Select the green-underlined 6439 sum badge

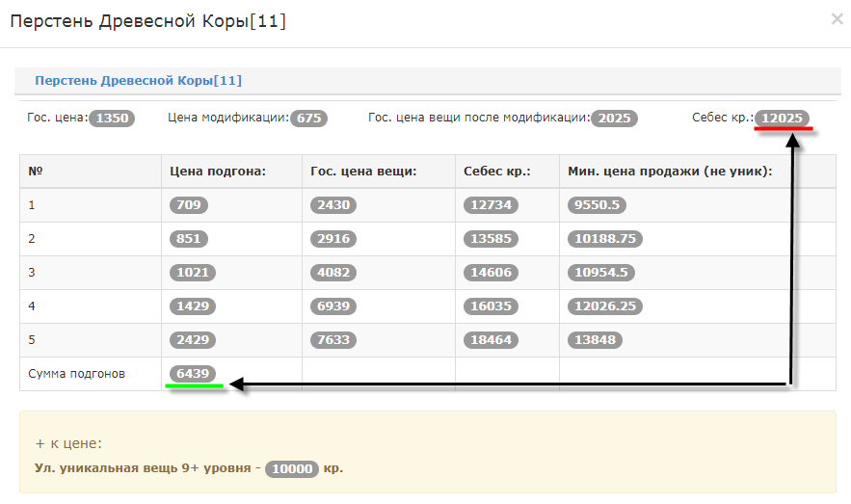[x=193, y=374]
